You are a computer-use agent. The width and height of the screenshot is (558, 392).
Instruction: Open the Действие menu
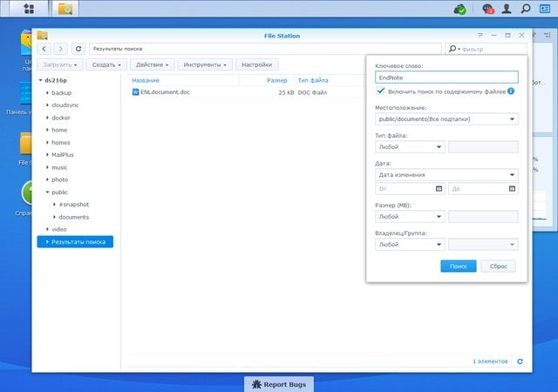[x=152, y=64]
